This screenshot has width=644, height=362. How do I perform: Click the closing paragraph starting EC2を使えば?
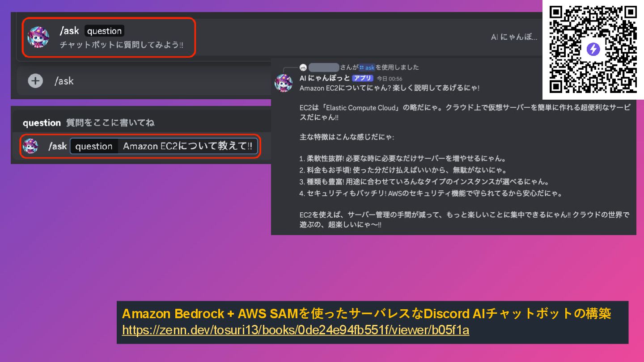pyautogui.click(x=465, y=220)
